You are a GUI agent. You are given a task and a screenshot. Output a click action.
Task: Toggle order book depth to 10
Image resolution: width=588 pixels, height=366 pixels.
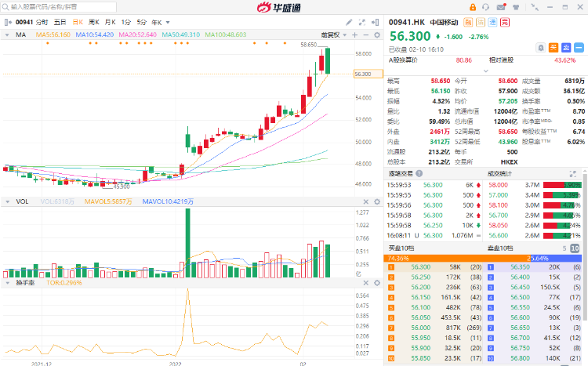(x=575, y=248)
